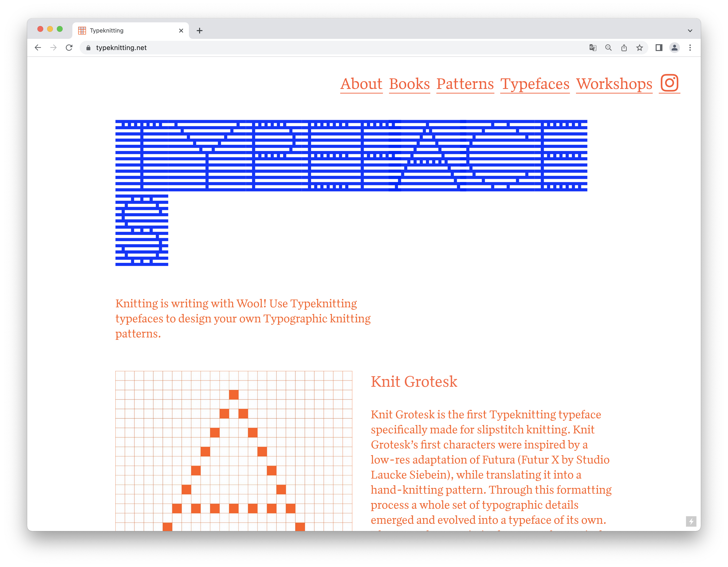Open the browser profile icon
This screenshot has height=567, width=728.
674,48
